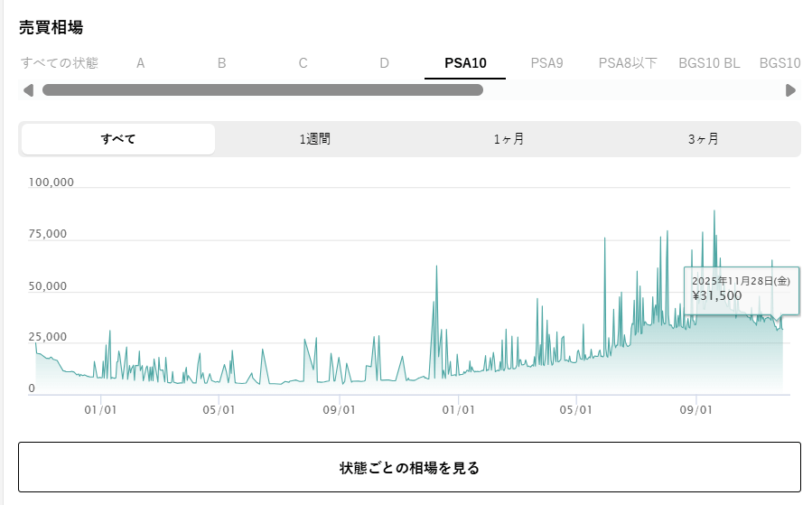Click the 状態ごとの相場を見る button
812x505 pixels.
(409, 467)
